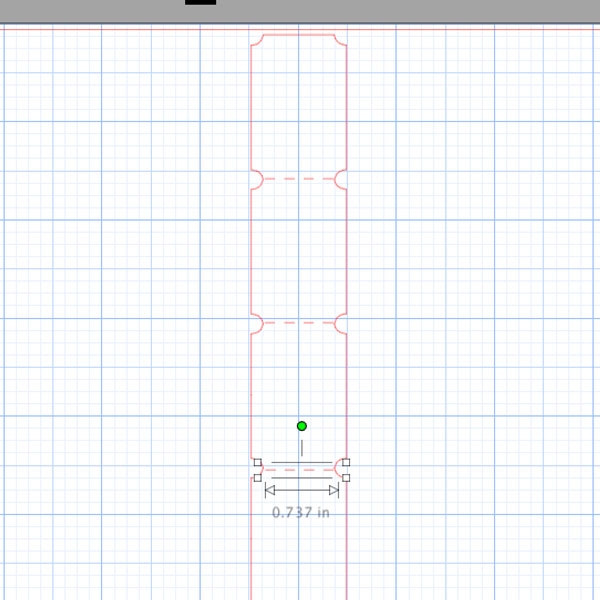Image resolution: width=600 pixels, height=600 pixels.
Task: Select the uppermost dashed perforation line
Action: point(299,179)
